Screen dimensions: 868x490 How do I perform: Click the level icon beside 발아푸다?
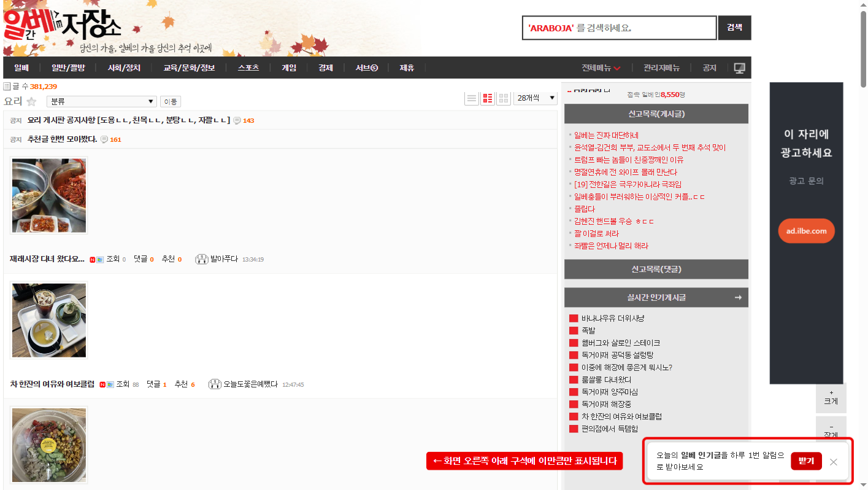(202, 259)
